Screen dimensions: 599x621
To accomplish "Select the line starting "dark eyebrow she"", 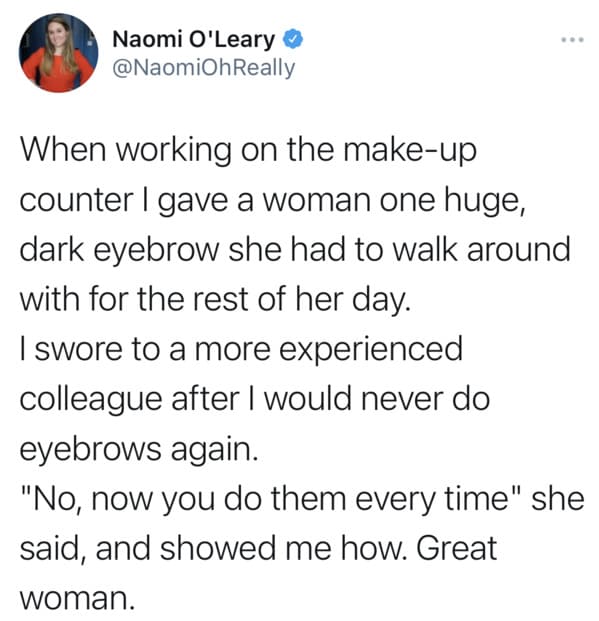I will click(295, 250).
